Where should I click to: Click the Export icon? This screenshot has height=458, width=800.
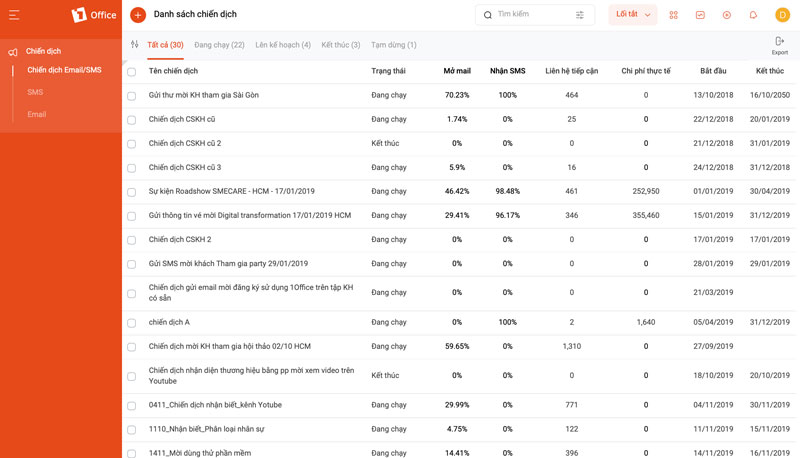coord(780,45)
